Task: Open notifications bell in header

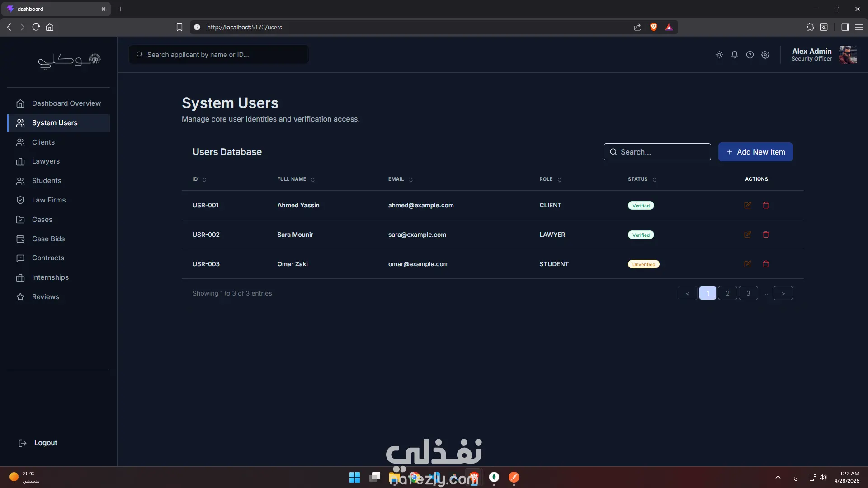Action: pyautogui.click(x=735, y=55)
